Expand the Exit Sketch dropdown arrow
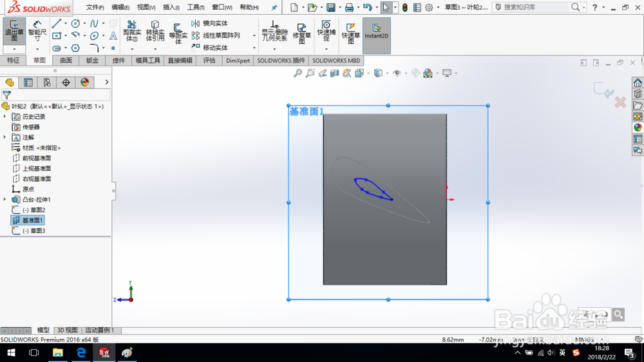The image size is (644, 362). (14, 50)
